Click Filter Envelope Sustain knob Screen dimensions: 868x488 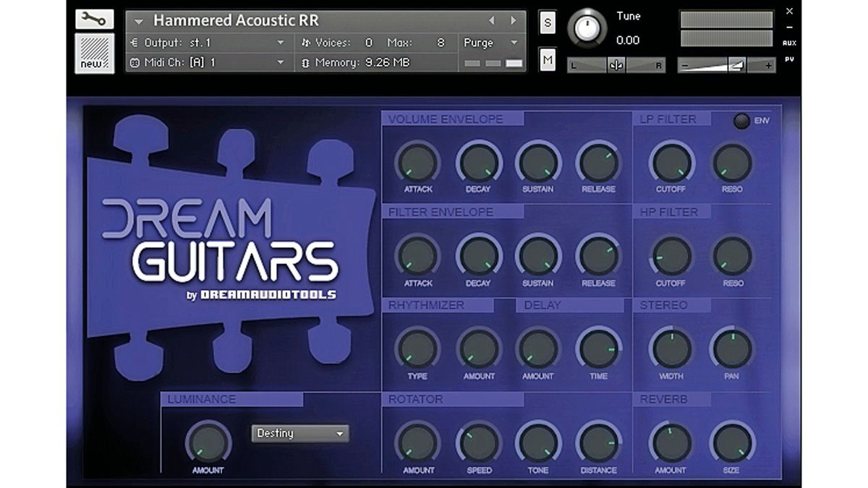[538, 255]
